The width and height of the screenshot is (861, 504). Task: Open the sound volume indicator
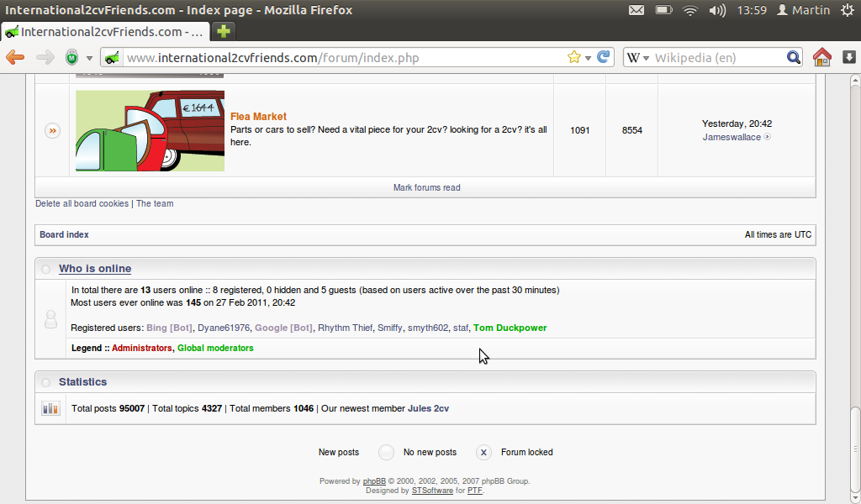pyautogui.click(x=717, y=10)
